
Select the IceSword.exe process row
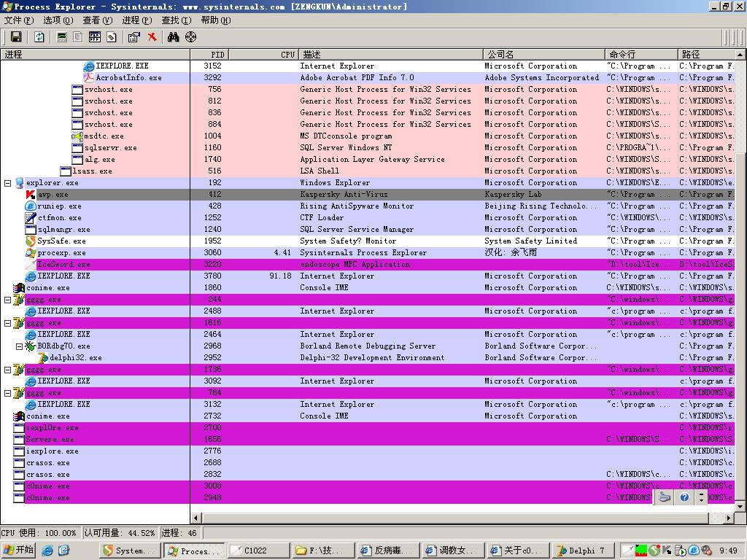click(x=63, y=265)
